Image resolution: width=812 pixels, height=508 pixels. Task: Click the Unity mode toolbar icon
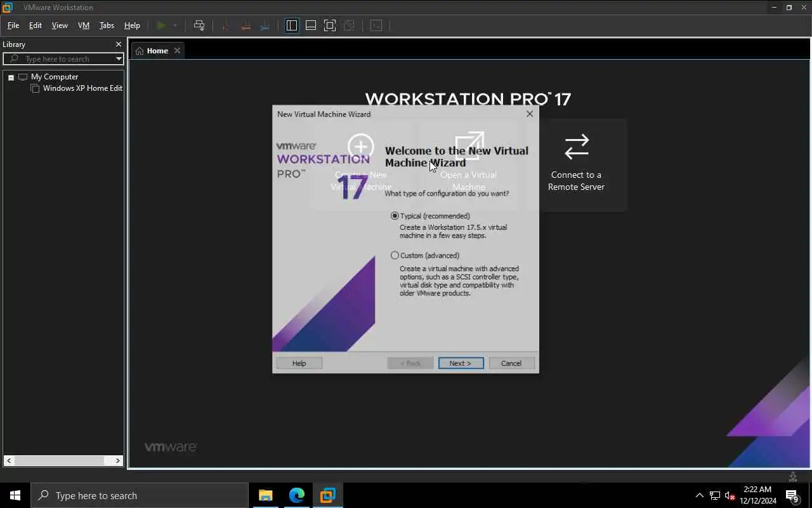[x=349, y=25]
